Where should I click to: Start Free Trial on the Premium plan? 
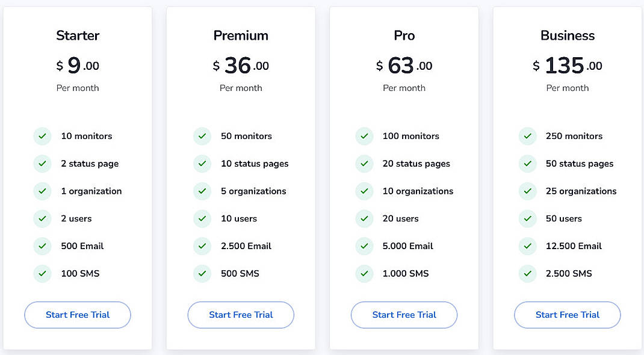coord(241,315)
